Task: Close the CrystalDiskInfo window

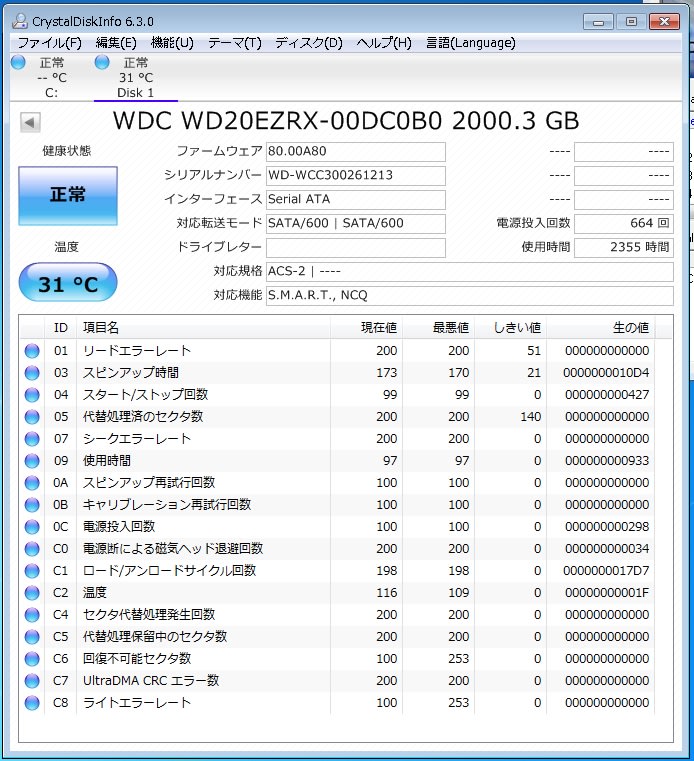Action: coord(664,22)
